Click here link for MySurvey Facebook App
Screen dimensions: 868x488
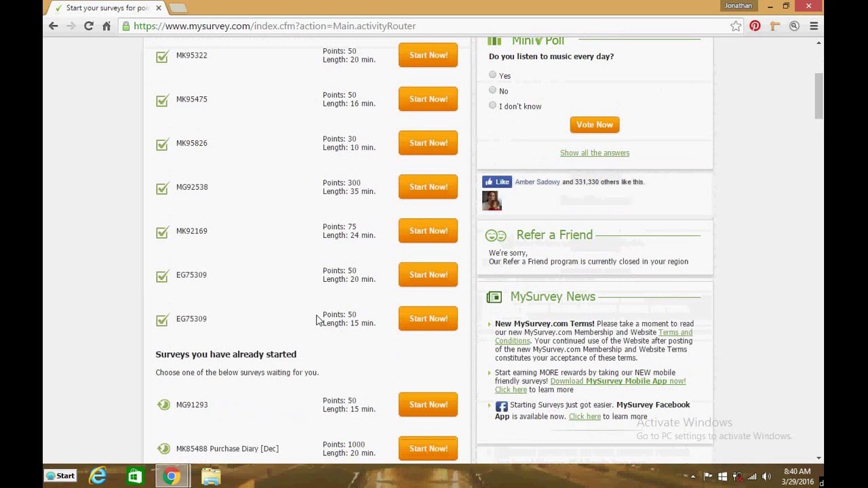point(585,417)
